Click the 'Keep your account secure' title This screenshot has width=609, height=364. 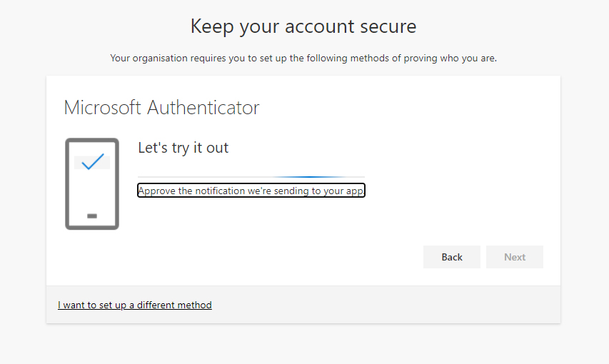[303, 26]
